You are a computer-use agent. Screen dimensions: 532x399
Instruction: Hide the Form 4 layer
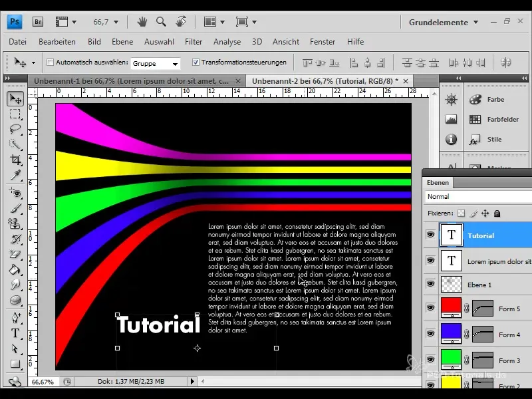click(430, 334)
